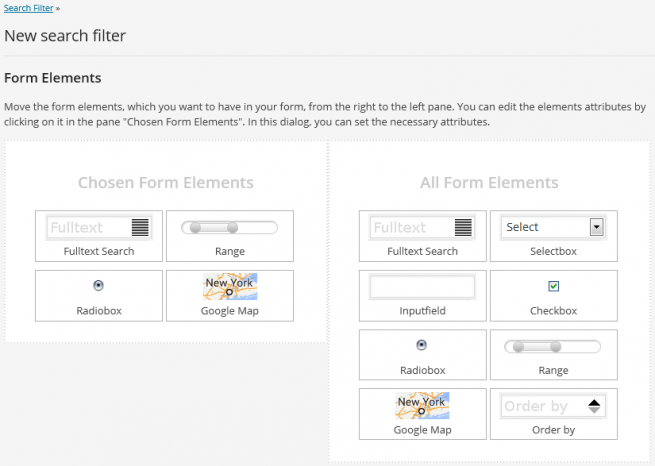Open the Select dropdown arrow in Selectbox
Screen dimensions: 655x466
click(597, 227)
